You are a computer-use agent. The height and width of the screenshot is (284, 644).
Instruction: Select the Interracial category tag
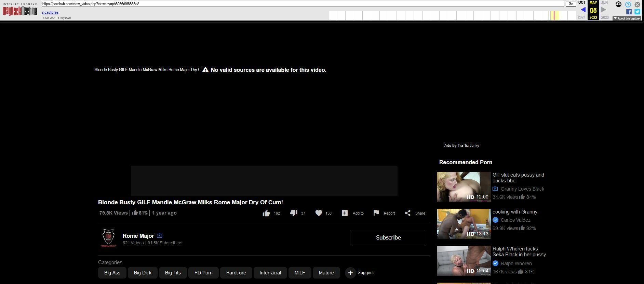270,273
